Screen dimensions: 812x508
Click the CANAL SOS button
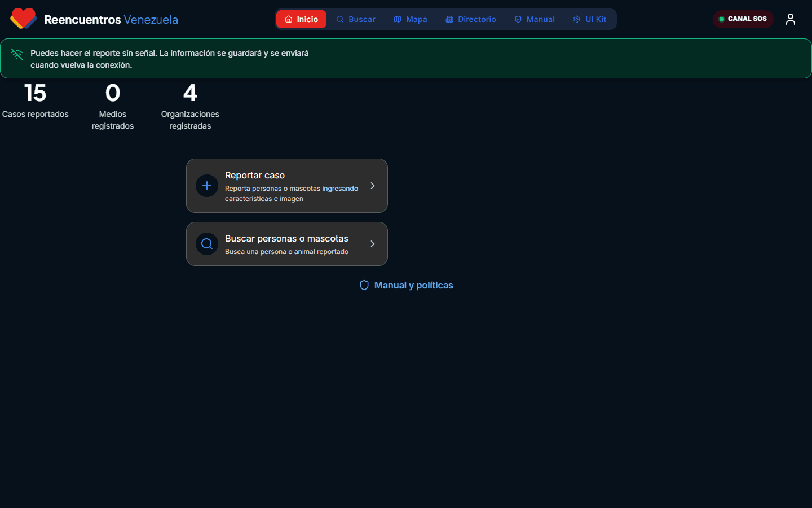point(743,19)
